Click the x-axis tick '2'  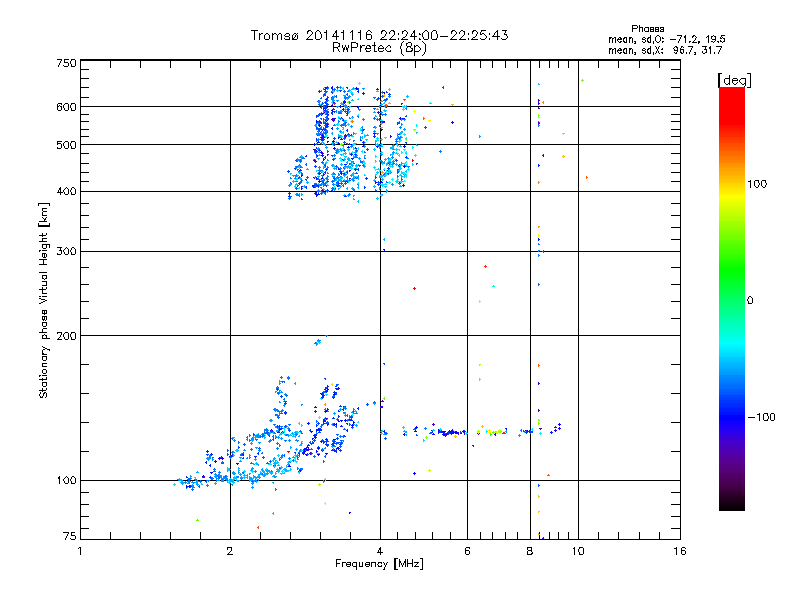pyautogui.click(x=230, y=551)
